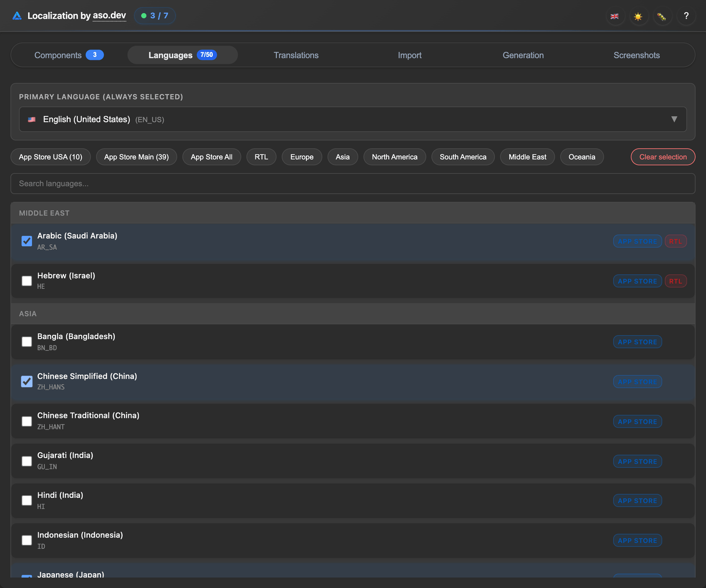The width and height of the screenshot is (706, 588).
Task: Check Hebrew (Israel) checkbox
Action: tap(27, 281)
